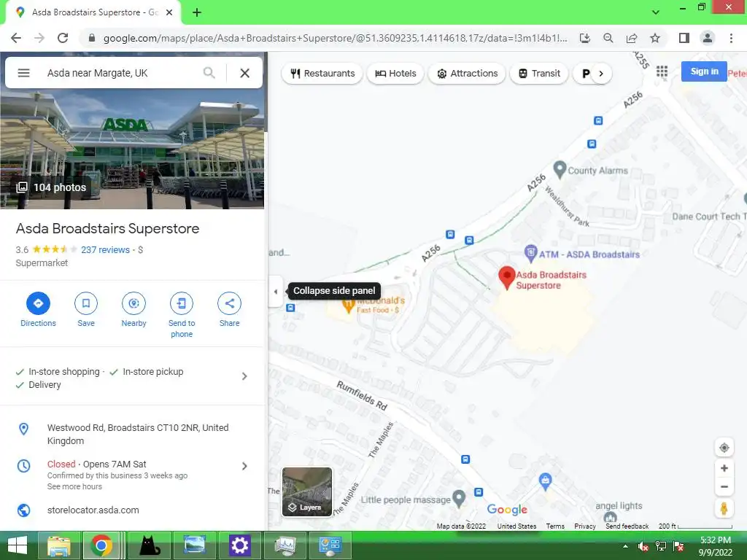Close the Asda Broadstairs tab
This screenshot has height=560, width=747.
pos(169,12)
